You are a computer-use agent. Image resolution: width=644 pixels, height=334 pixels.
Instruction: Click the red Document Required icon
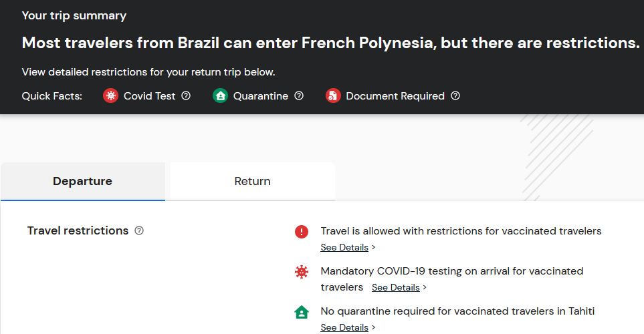(x=333, y=96)
